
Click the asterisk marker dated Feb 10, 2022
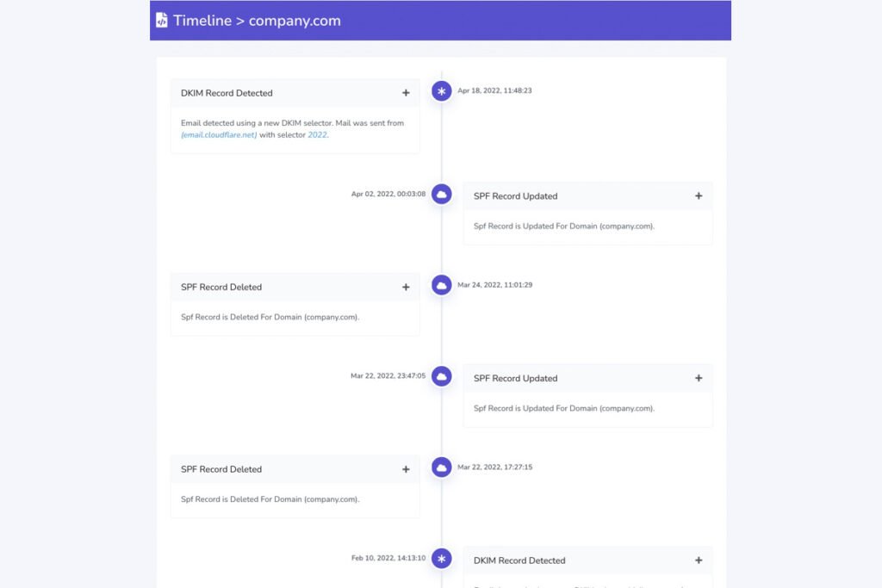(x=442, y=559)
